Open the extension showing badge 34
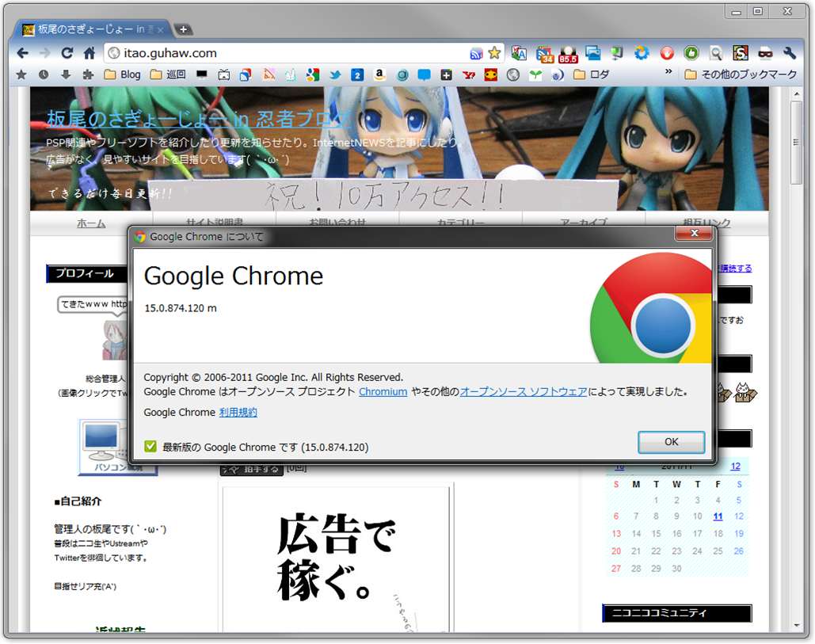This screenshot has height=644, width=815. (x=545, y=54)
